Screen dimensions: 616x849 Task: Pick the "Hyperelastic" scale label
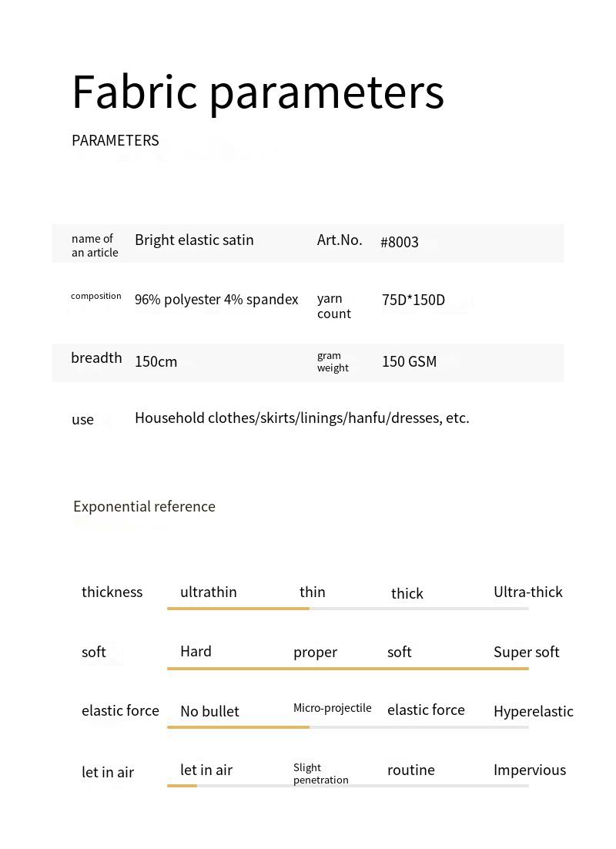point(533,711)
